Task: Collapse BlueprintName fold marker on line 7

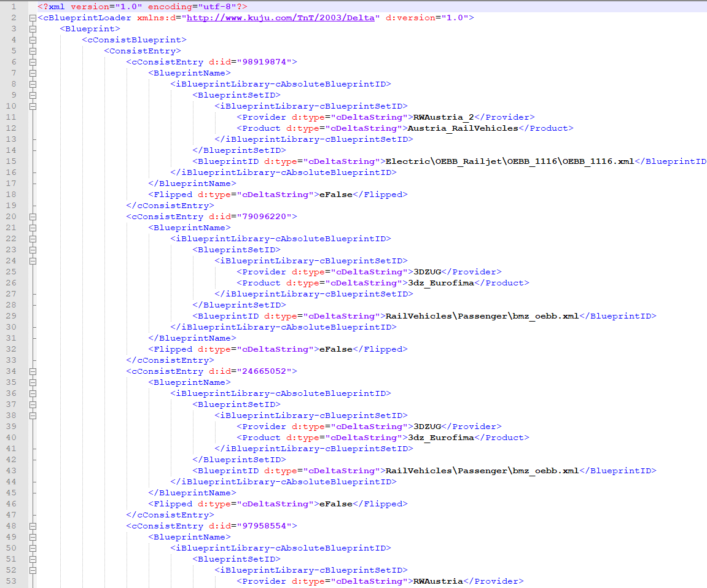Action: click(x=33, y=73)
